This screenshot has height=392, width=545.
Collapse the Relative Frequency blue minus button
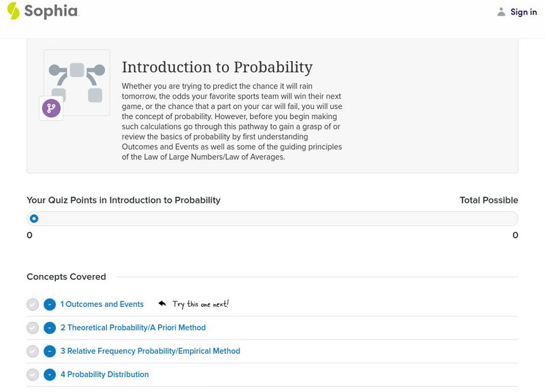click(50, 351)
